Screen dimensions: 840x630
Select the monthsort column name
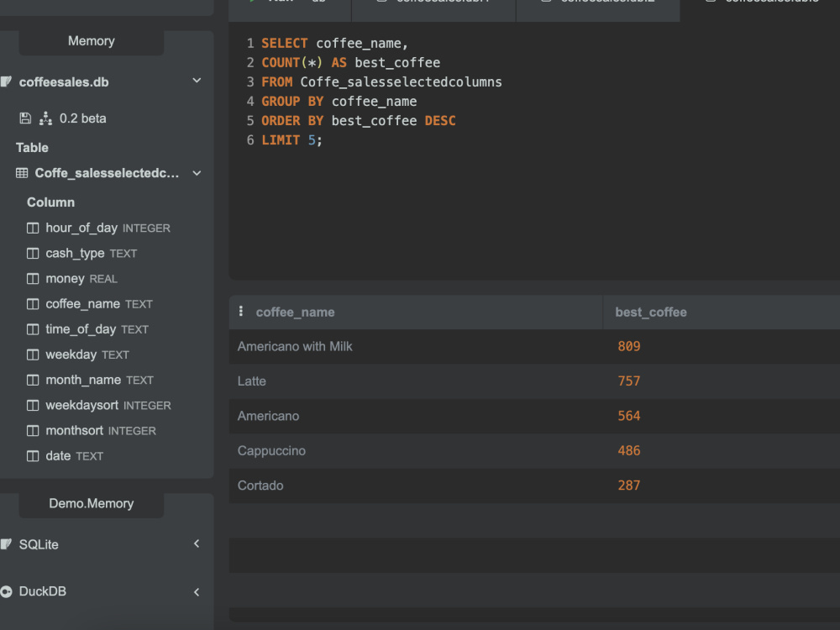pos(74,430)
